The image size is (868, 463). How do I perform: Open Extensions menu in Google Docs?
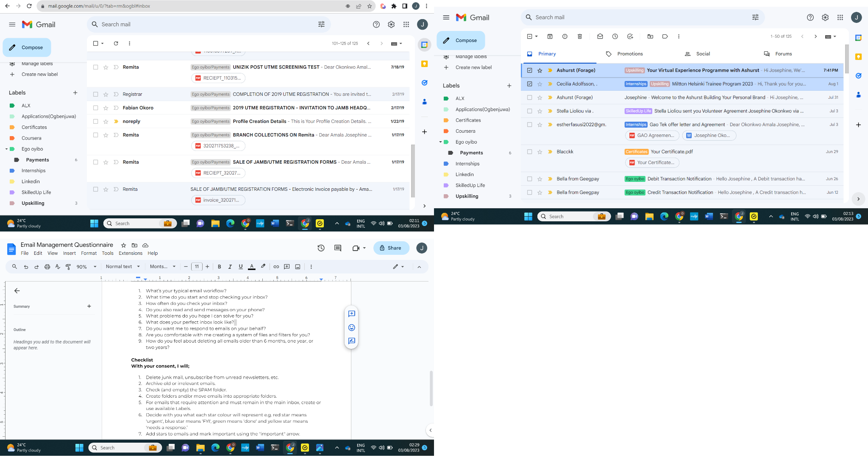pos(131,253)
